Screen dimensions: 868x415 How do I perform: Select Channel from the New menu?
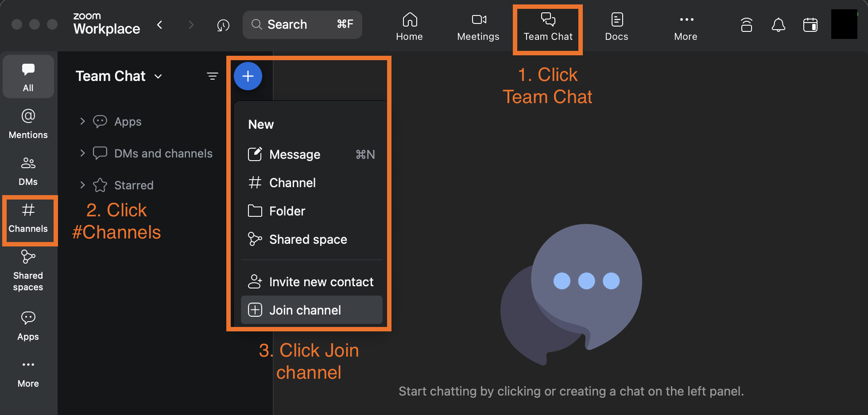coord(292,183)
